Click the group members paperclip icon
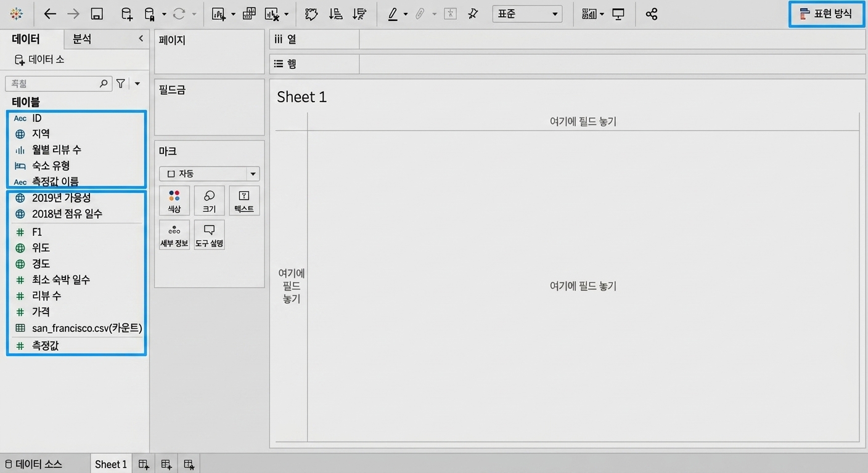Image resolution: width=868 pixels, height=473 pixels. 420,14
